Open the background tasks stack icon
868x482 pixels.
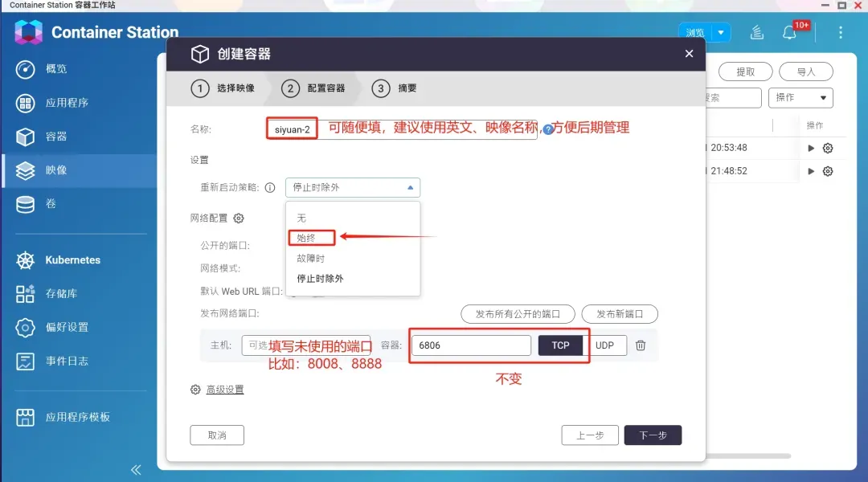[757, 33]
